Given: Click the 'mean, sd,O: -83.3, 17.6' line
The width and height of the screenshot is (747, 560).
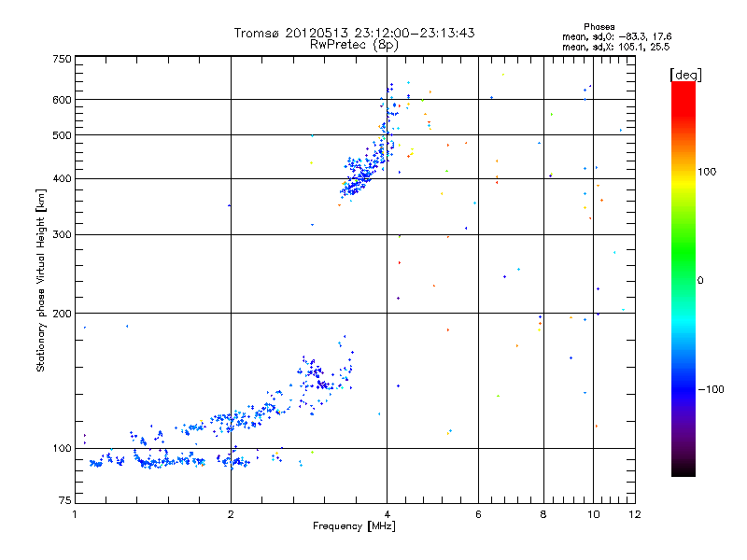Looking at the screenshot, I should click(616, 36).
